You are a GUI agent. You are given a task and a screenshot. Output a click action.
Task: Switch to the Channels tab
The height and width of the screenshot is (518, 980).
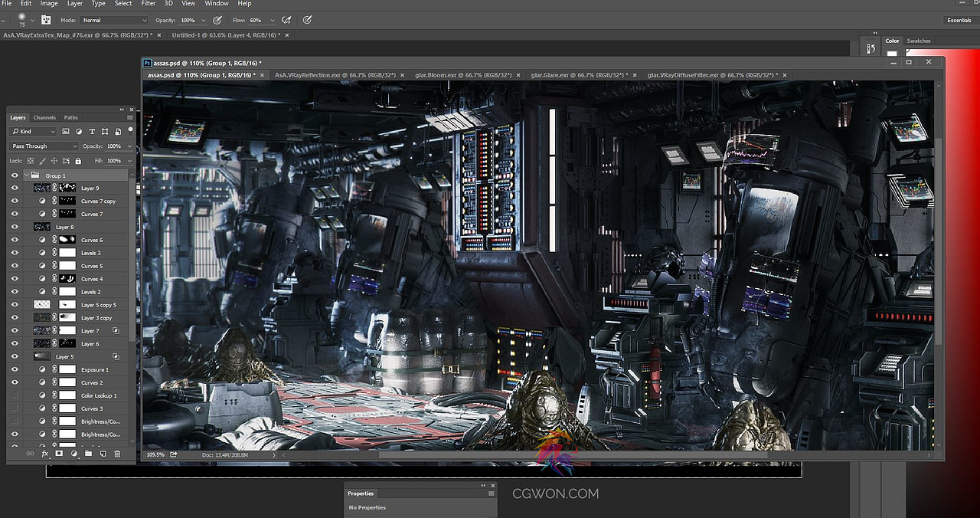(x=44, y=117)
